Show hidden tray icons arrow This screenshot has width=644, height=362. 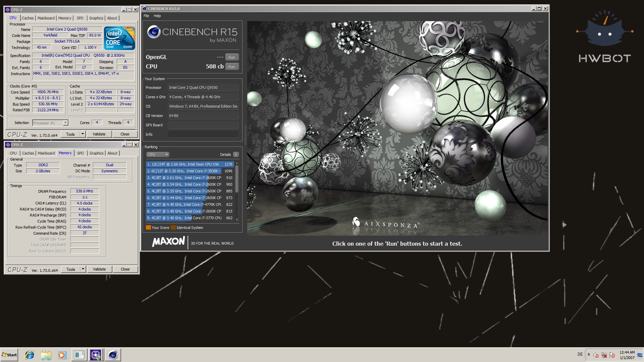pos(589,355)
